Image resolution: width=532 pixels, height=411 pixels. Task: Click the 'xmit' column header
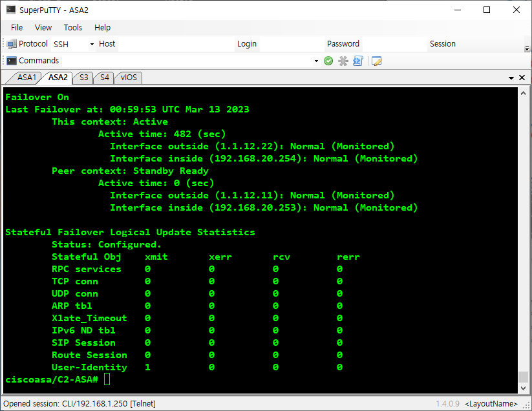(156, 257)
